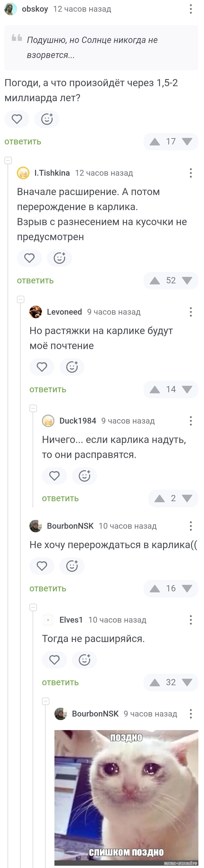The height and width of the screenshot is (868, 204).
Task: Collapse the Elves1 reply thread
Action: click(x=33, y=607)
